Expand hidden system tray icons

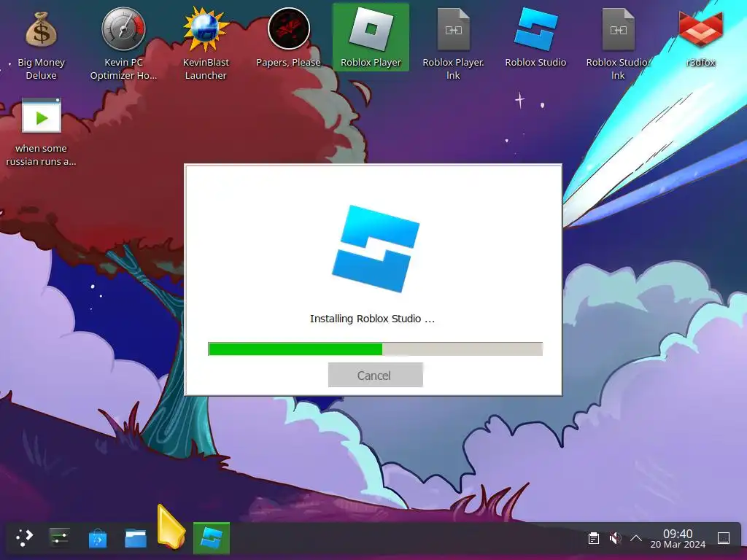click(x=636, y=538)
